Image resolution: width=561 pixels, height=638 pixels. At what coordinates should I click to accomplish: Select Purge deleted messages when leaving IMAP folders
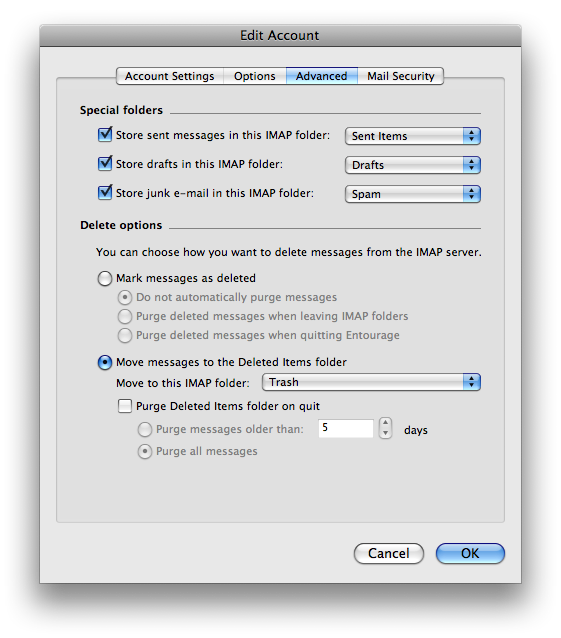pos(124,316)
